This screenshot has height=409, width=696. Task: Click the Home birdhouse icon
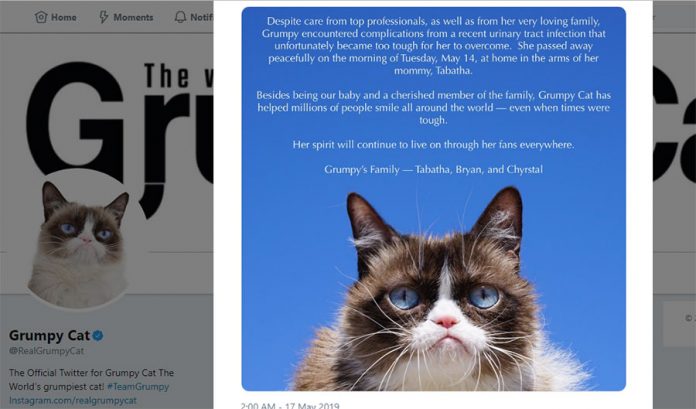click(x=41, y=17)
